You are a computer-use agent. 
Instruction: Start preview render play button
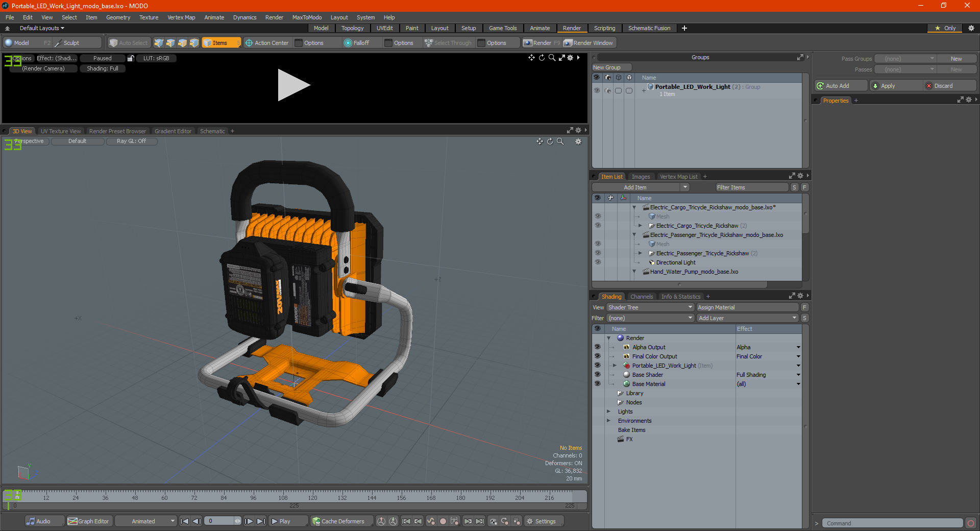tap(293, 85)
